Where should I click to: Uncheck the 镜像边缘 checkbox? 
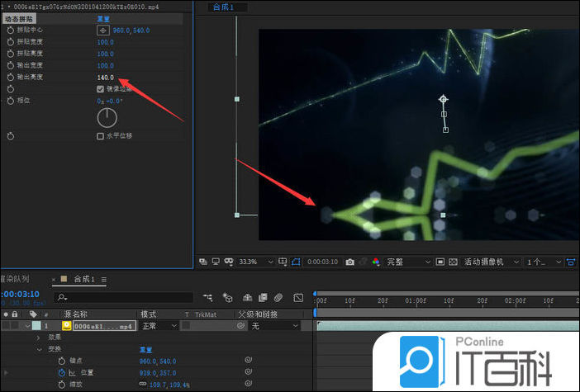click(100, 88)
